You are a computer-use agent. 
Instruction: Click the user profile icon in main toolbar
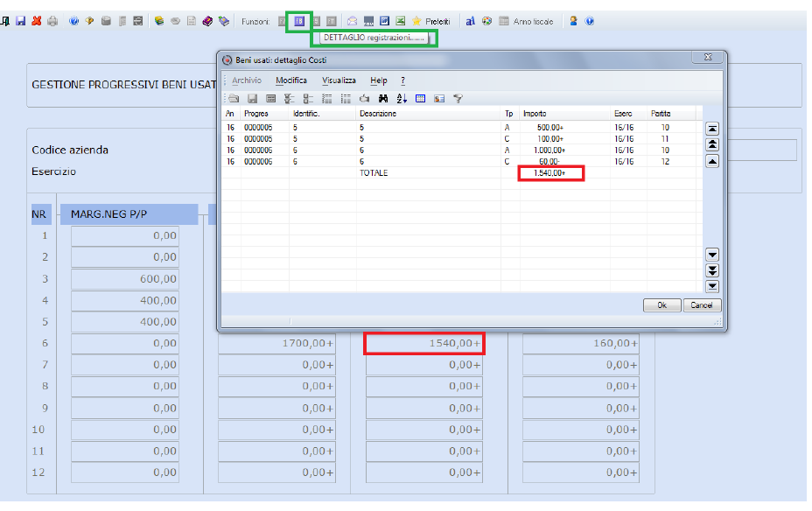[x=573, y=21]
